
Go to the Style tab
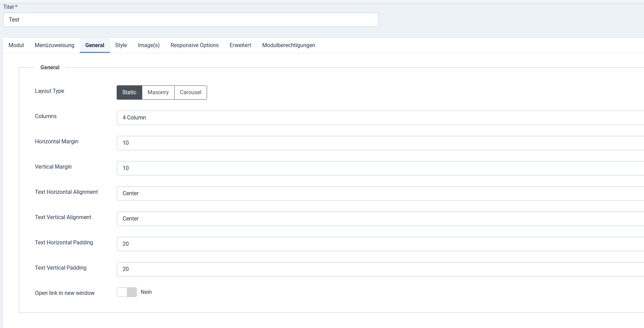(x=121, y=45)
